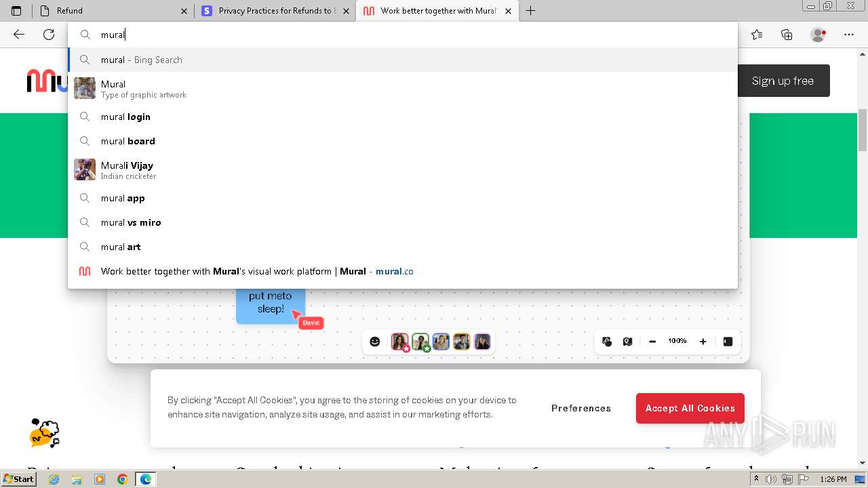Pick the 'mural login' suggestion
Screen dimensions: 868x488
pyautogui.click(x=403, y=117)
